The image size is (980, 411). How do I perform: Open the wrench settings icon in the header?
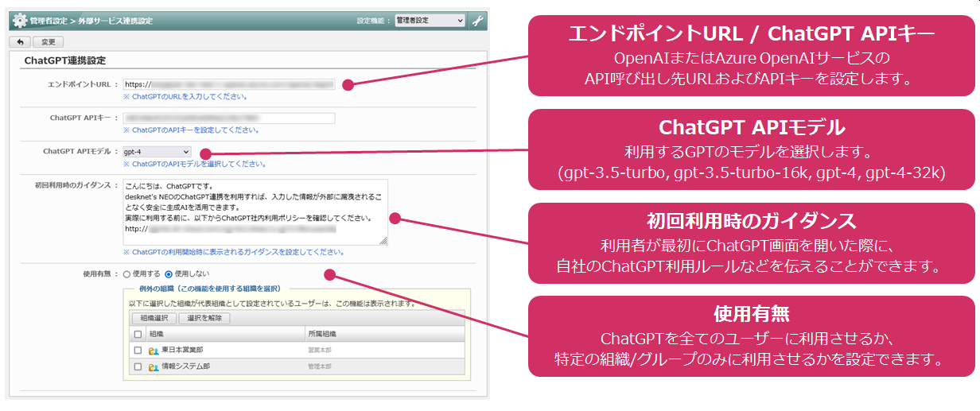477,21
